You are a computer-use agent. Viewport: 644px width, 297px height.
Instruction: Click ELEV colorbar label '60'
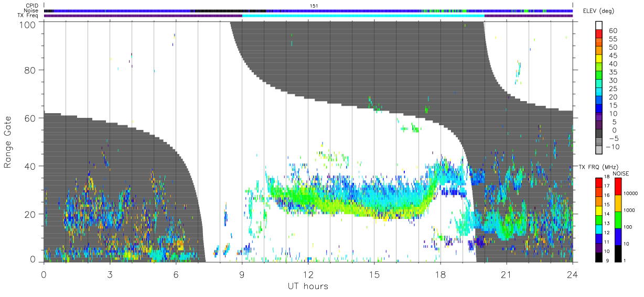(613, 31)
